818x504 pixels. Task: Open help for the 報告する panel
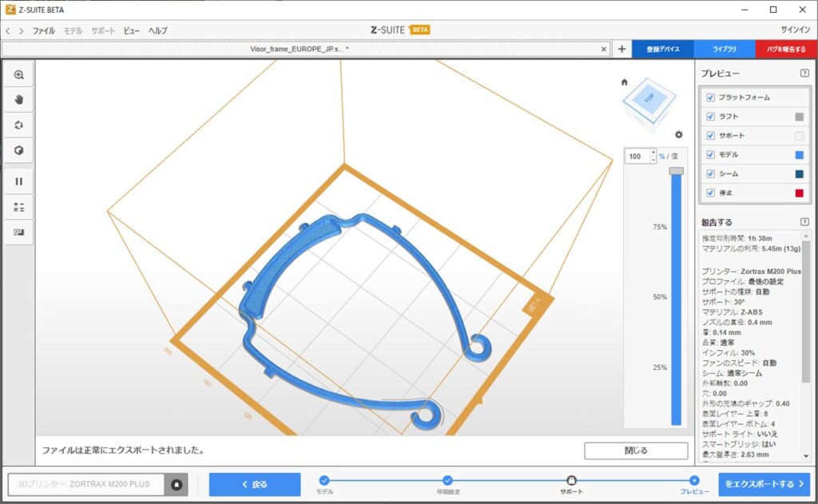coord(804,222)
